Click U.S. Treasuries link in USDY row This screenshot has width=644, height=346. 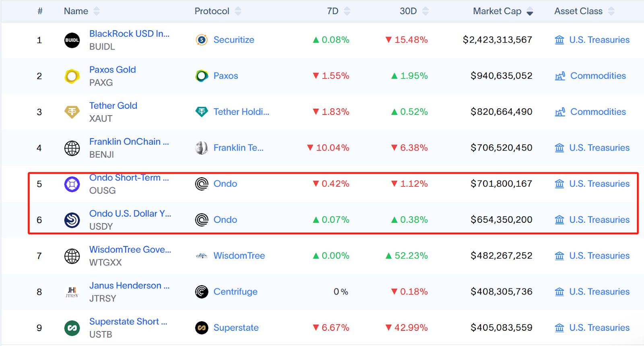tap(599, 220)
